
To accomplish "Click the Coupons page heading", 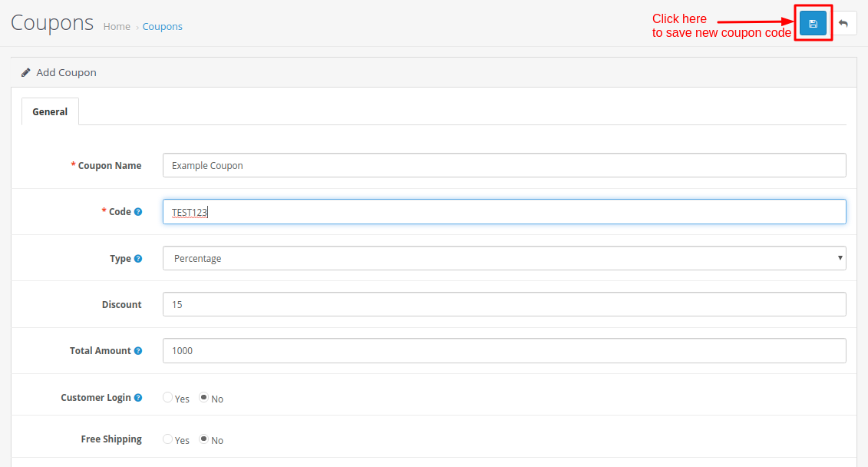I will (52, 23).
